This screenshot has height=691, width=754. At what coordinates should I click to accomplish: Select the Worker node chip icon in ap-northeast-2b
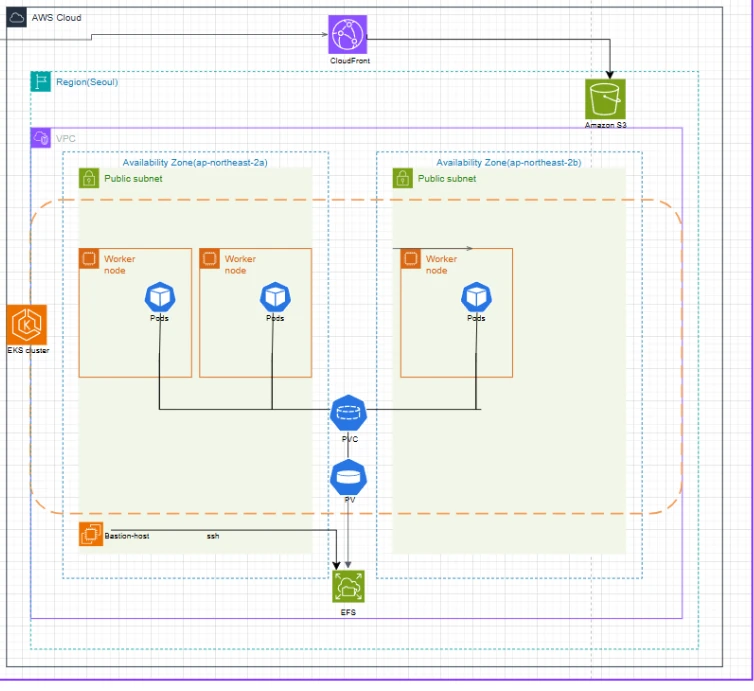click(x=410, y=259)
